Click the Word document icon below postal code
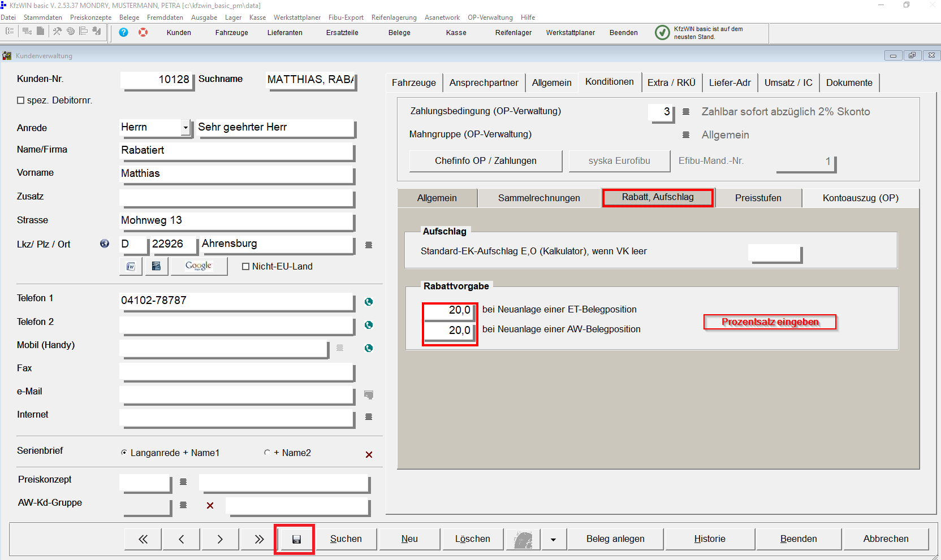The height and width of the screenshot is (560, 941). (131, 266)
